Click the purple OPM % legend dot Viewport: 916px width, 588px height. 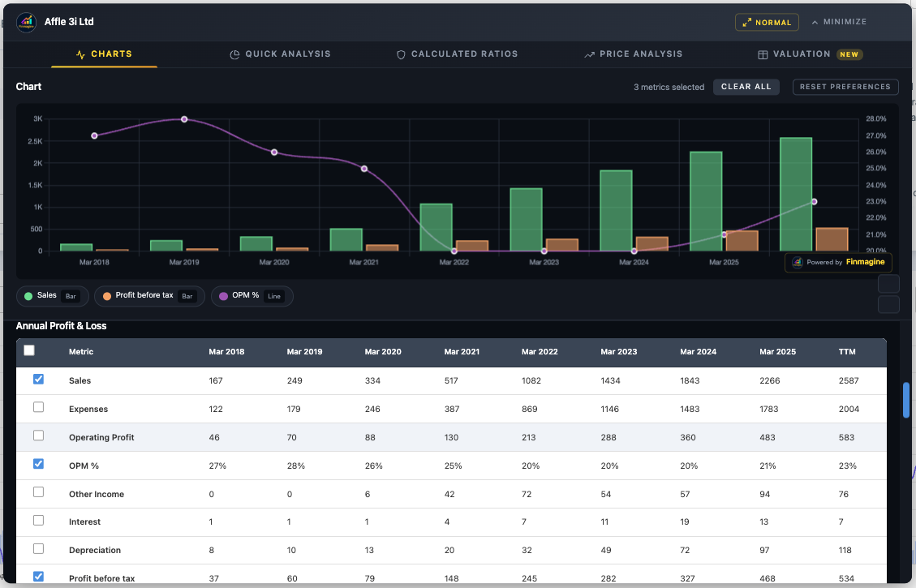pos(222,295)
